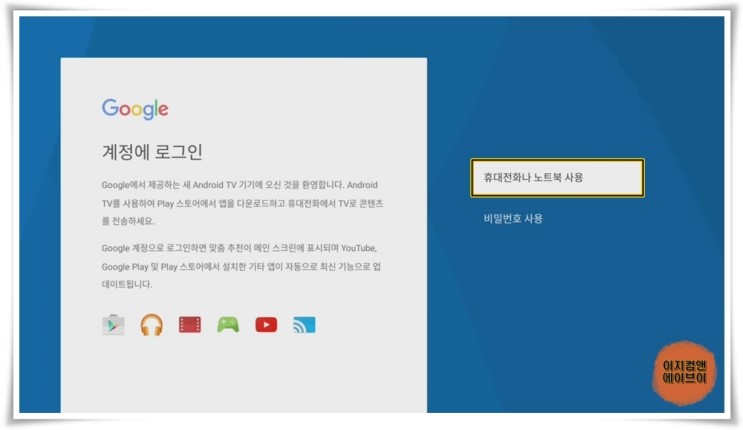
Task: Click the green gamepad Play Games icon
Action: click(x=228, y=325)
